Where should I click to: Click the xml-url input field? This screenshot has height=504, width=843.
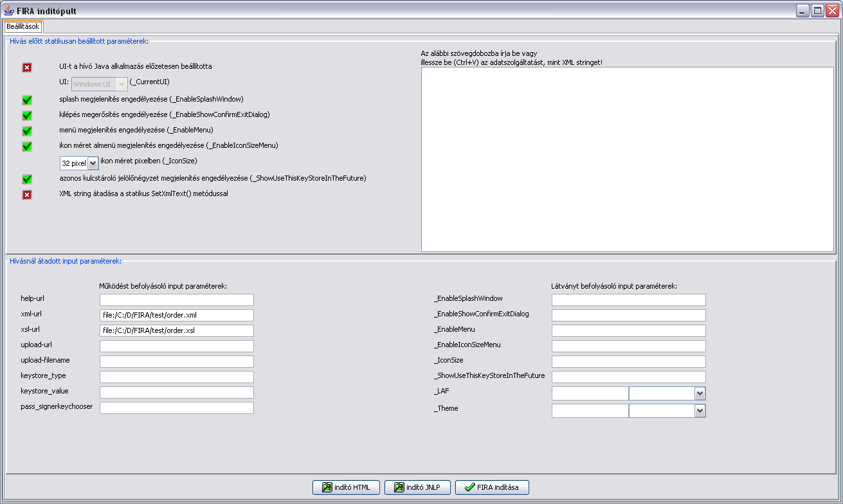pyautogui.click(x=177, y=315)
